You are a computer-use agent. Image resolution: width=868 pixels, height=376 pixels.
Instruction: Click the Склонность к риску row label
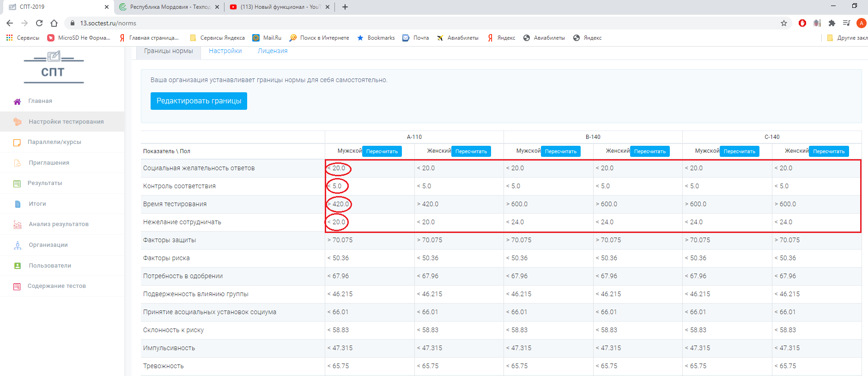coord(174,330)
